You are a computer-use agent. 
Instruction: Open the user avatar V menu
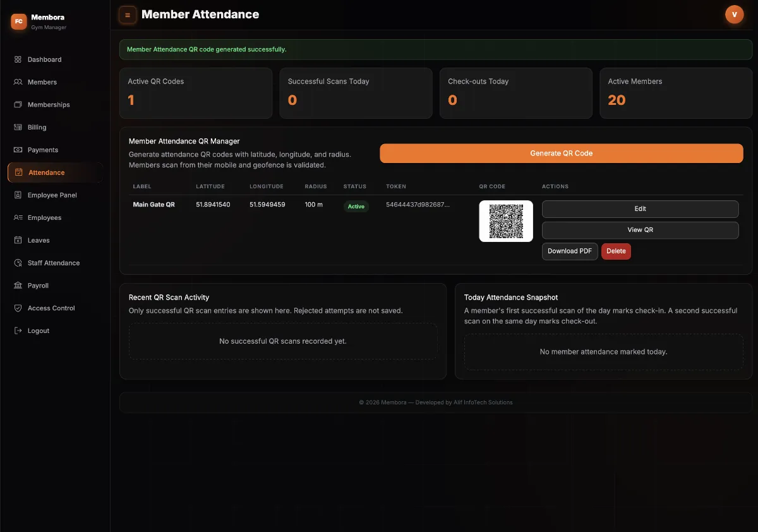click(734, 15)
